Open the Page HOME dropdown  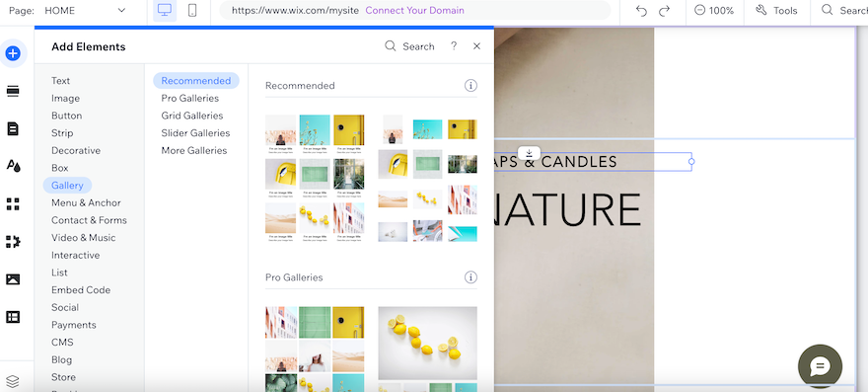click(x=68, y=11)
